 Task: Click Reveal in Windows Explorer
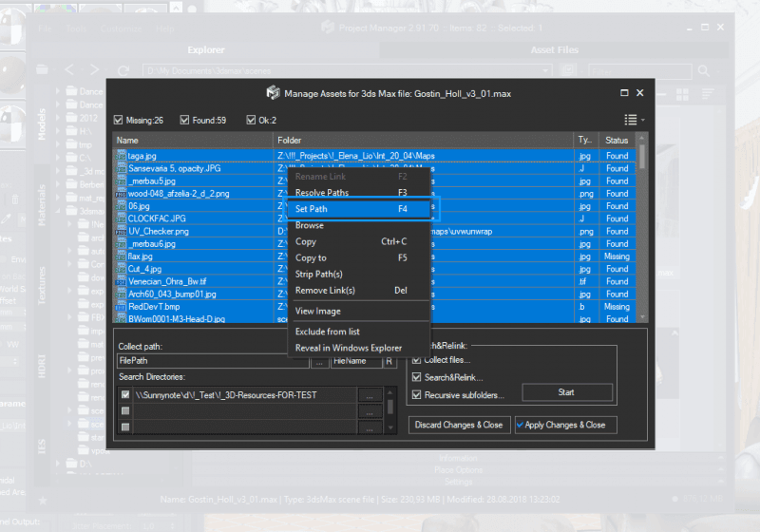coord(359,348)
